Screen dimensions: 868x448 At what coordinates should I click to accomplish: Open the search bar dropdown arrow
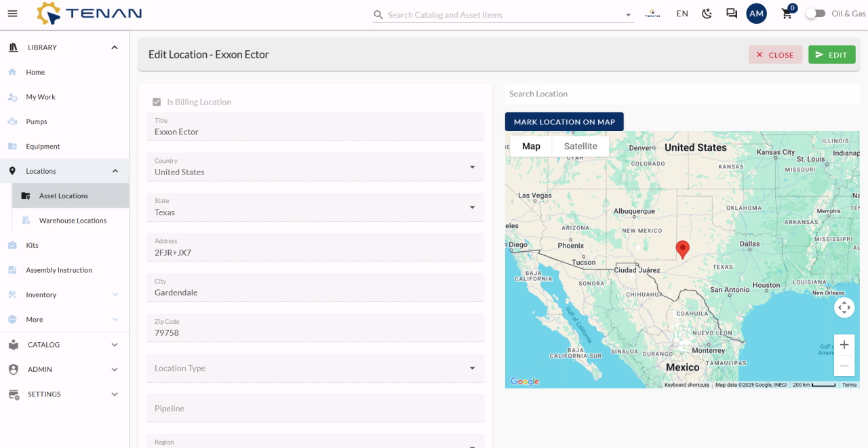click(628, 15)
